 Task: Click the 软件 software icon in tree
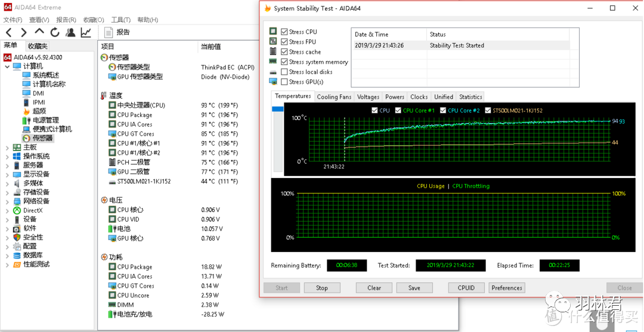pos(17,228)
